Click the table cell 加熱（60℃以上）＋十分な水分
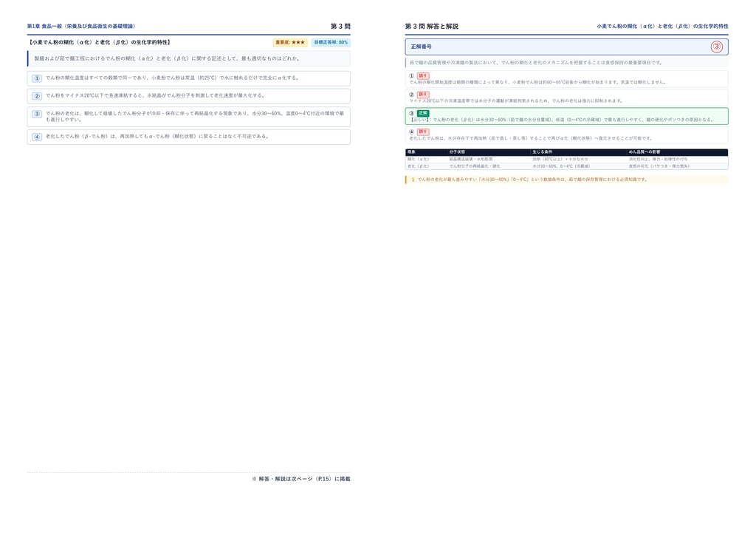 [560, 159]
